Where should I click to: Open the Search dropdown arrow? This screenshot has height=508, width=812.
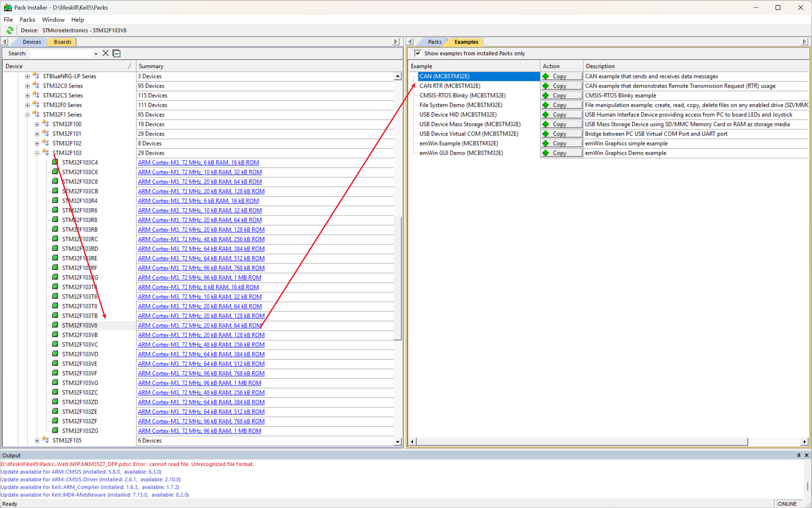coord(96,54)
